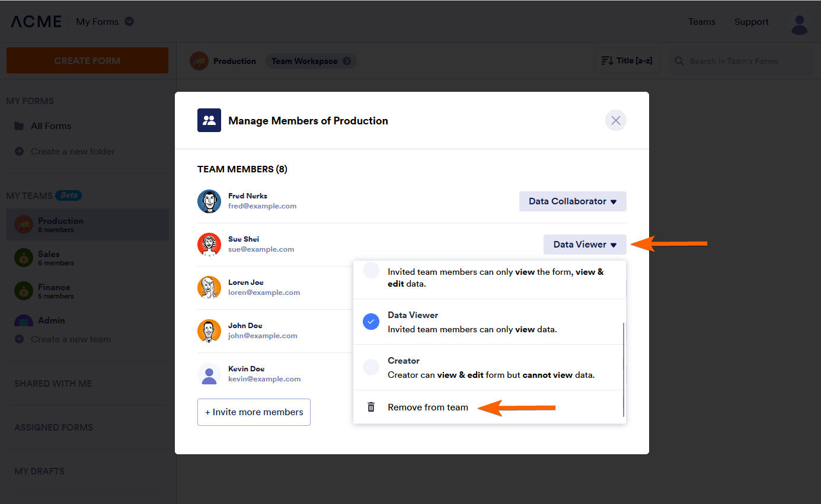The width and height of the screenshot is (821, 504).
Task: Click the plus icon for Create a new team
Action: pyautogui.click(x=20, y=339)
